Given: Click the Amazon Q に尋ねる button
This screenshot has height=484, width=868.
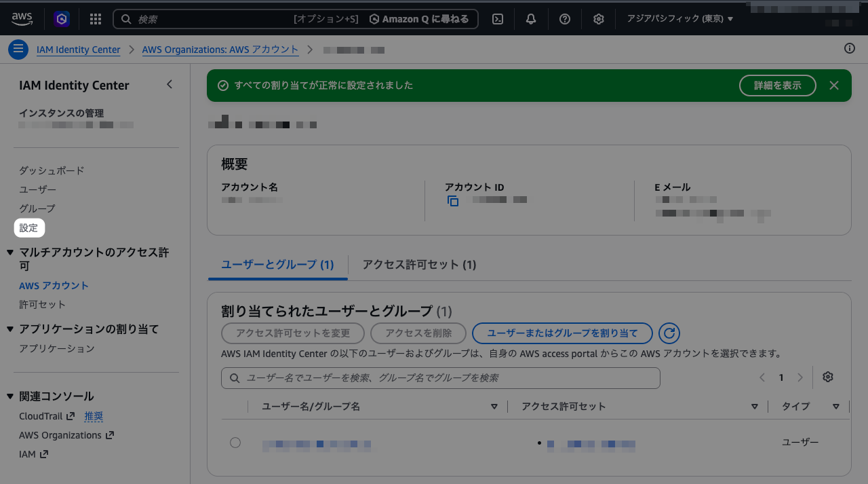Looking at the screenshot, I should tap(419, 19).
